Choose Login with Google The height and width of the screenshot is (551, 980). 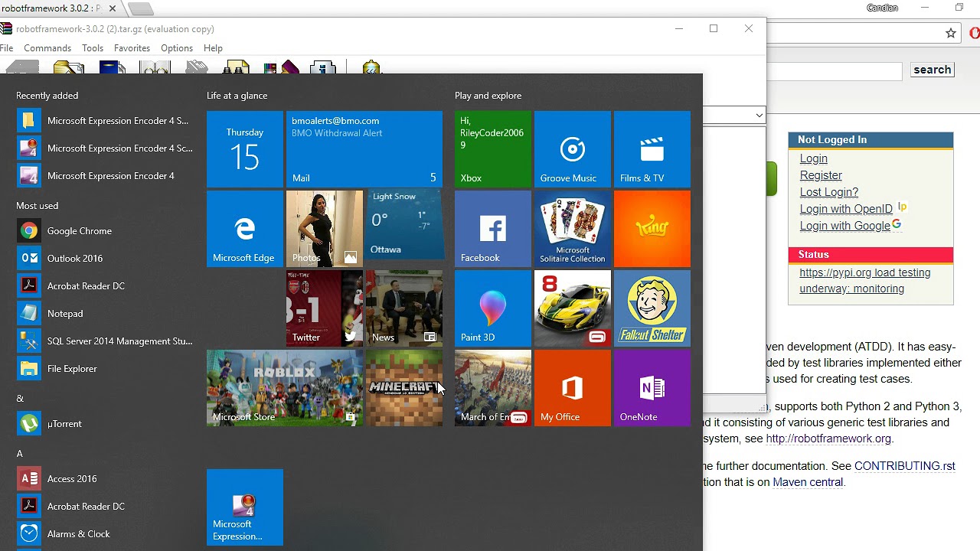845,226
